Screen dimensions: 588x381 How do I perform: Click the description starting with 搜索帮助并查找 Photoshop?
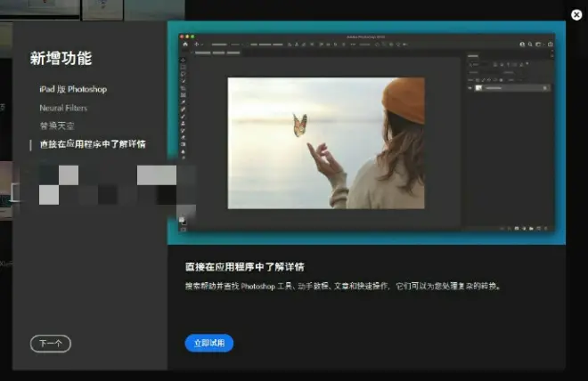pyautogui.click(x=343, y=287)
